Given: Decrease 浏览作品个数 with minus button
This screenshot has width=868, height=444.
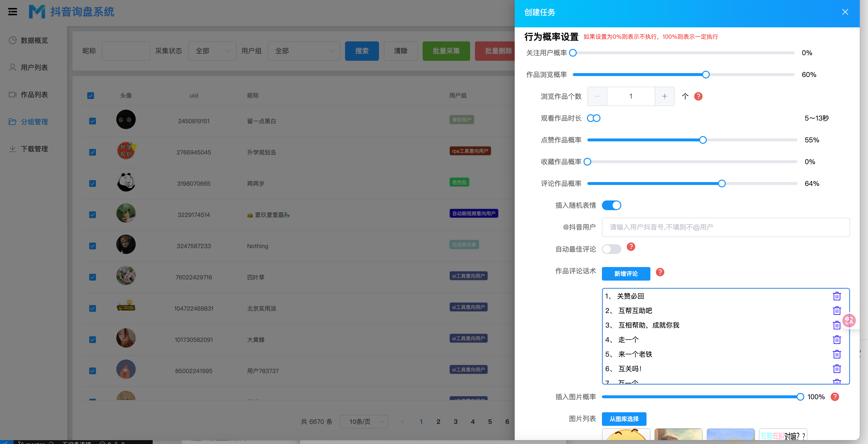Looking at the screenshot, I should (597, 96).
